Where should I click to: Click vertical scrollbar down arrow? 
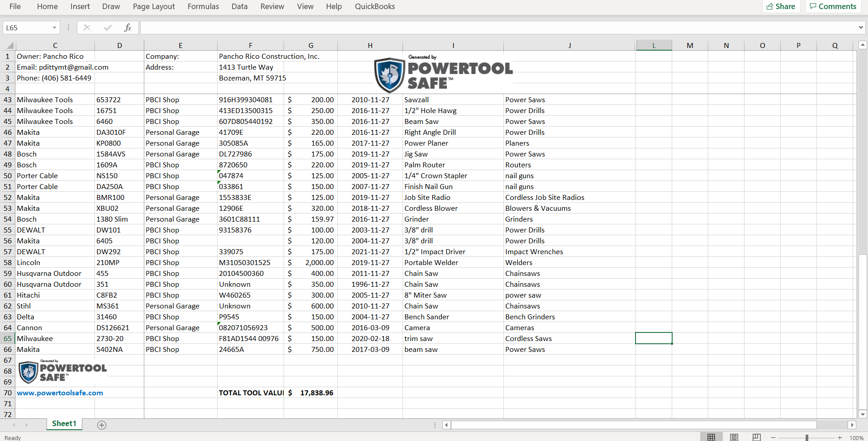click(x=863, y=414)
